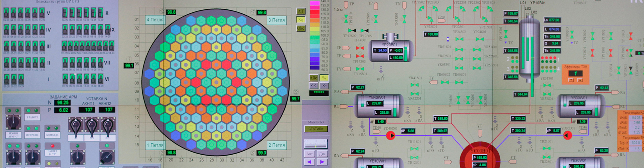The width and height of the screenshot is (644, 168).
Task: Click the YB30W01 steam generator vessel
Action: (581, 106)
